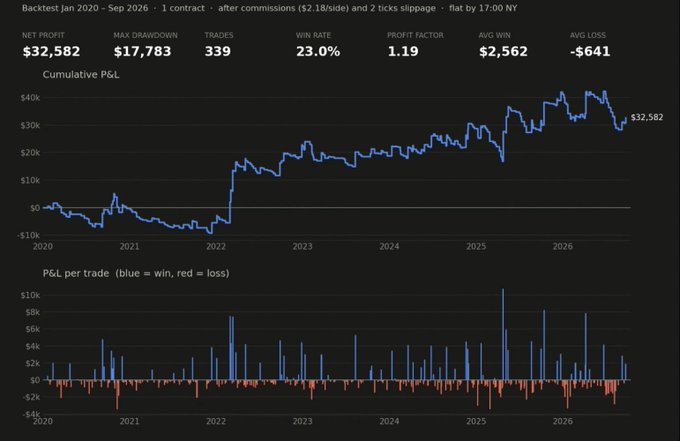680x441 pixels.
Task: Click the $6k axis label on per-trade chart
Action: (32, 329)
